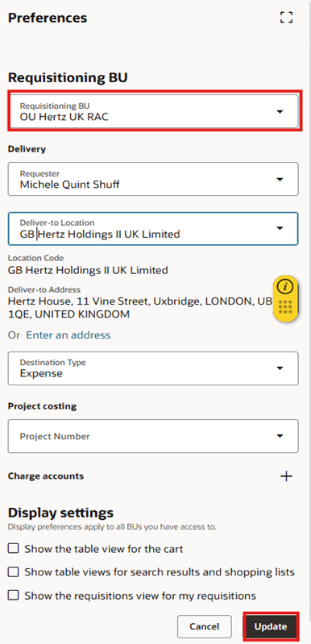The width and height of the screenshot is (311, 644).
Task: Click the yellow info icon
Action: pyautogui.click(x=285, y=287)
